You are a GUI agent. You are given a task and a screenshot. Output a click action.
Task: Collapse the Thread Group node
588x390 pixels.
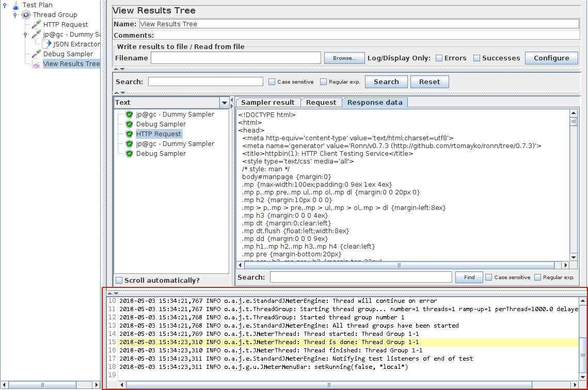14,14
